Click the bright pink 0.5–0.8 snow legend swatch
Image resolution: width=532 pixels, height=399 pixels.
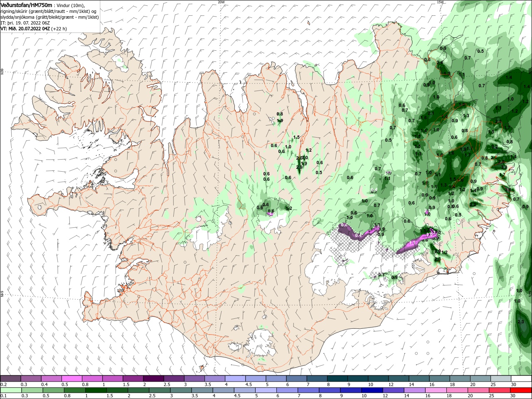tap(72, 379)
